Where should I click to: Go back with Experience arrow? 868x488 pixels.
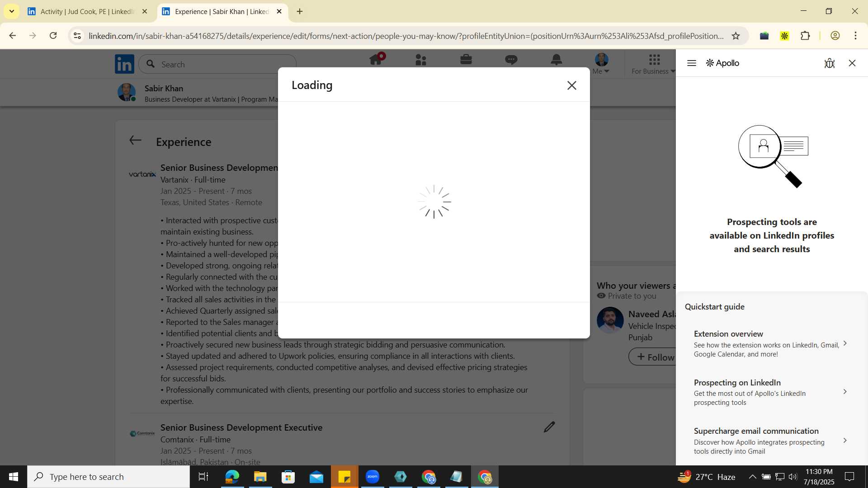pos(135,141)
